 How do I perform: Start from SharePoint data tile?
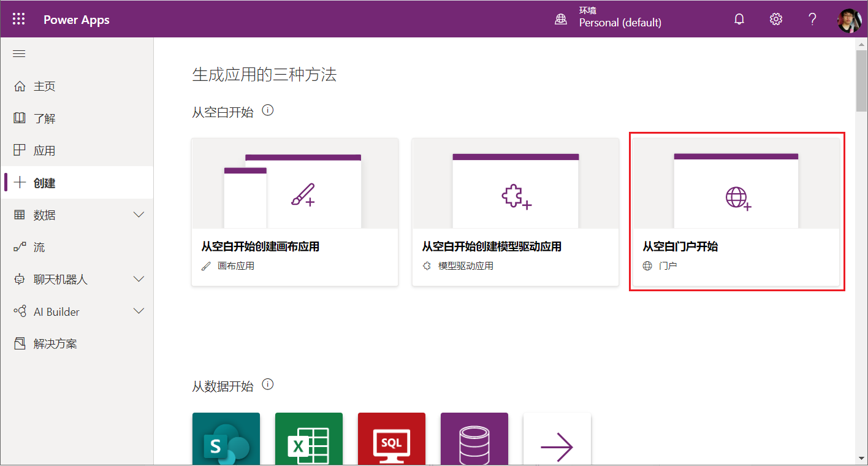click(x=226, y=439)
